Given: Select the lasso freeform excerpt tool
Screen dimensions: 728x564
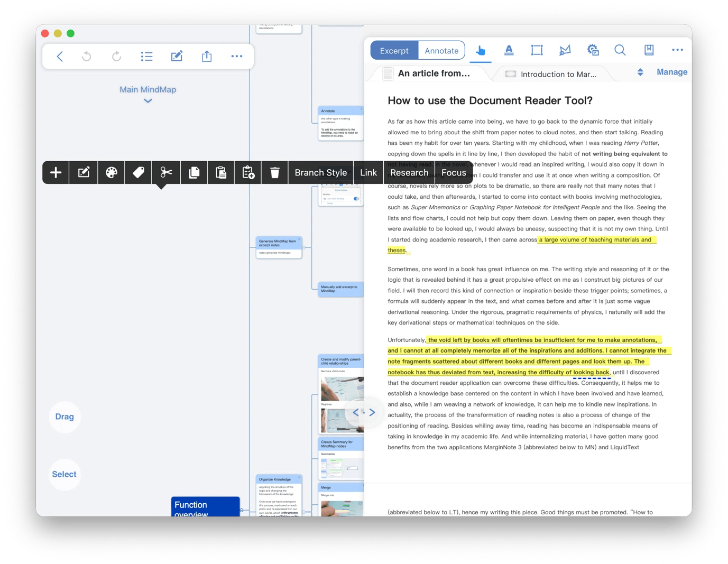Looking at the screenshot, I should [565, 50].
